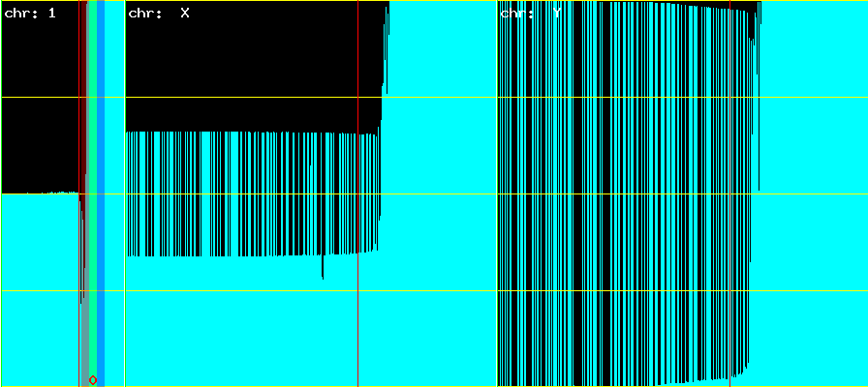Screen dimensions: 868x387
Task: Select the gray lower segment above the red diamond
Action: pyautogui.click(x=85, y=339)
